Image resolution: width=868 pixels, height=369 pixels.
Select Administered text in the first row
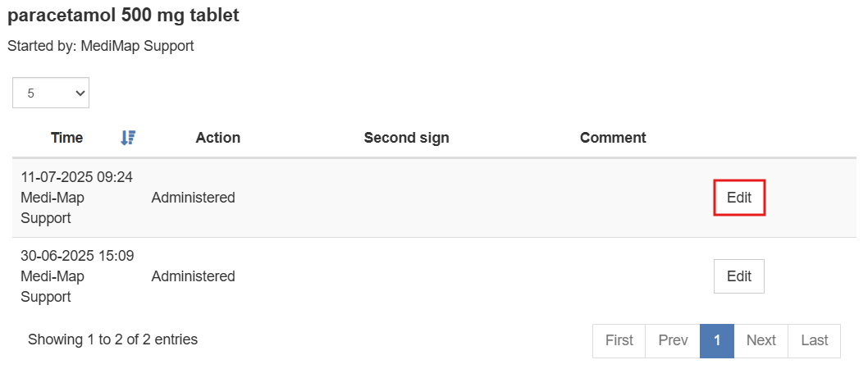pyautogui.click(x=193, y=198)
